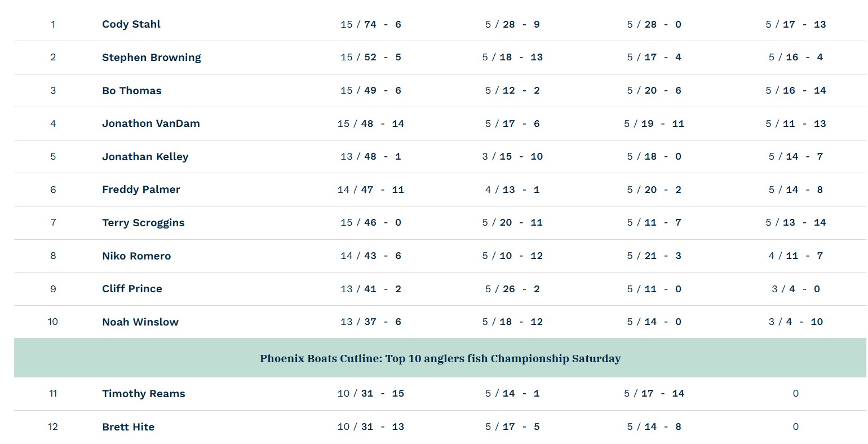Select Timothy Reams' total 10 / 31 - 15
The height and width of the screenshot is (444, 868).
pyautogui.click(x=371, y=394)
